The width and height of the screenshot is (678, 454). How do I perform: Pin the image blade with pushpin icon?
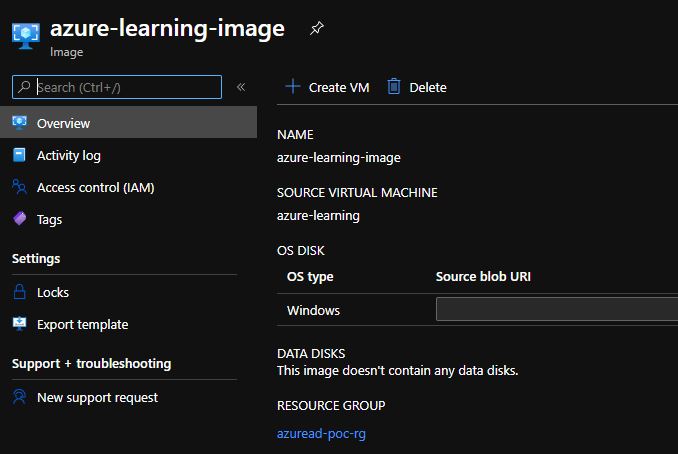pyautogui.click(x=317, y=29)
